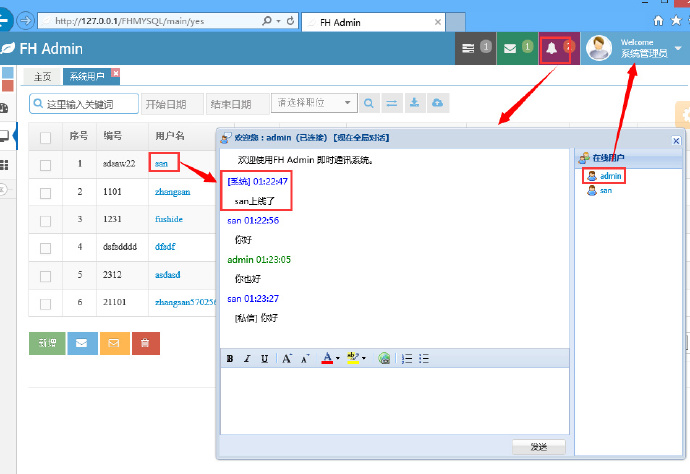
Task: Click the font color A swatch
Action: pos(327,358)
